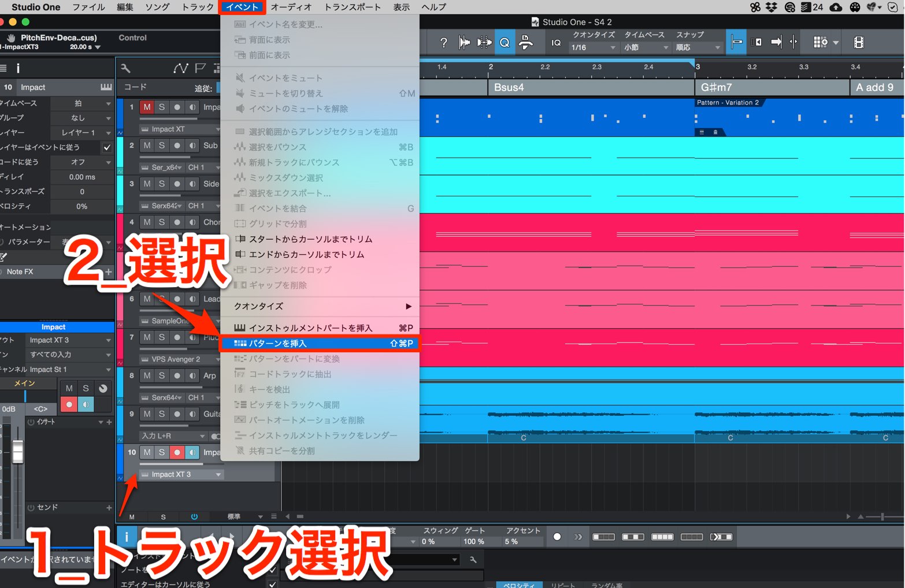Solo track 9 Guitar
This screenshot has width=905, height=588.
162,414
